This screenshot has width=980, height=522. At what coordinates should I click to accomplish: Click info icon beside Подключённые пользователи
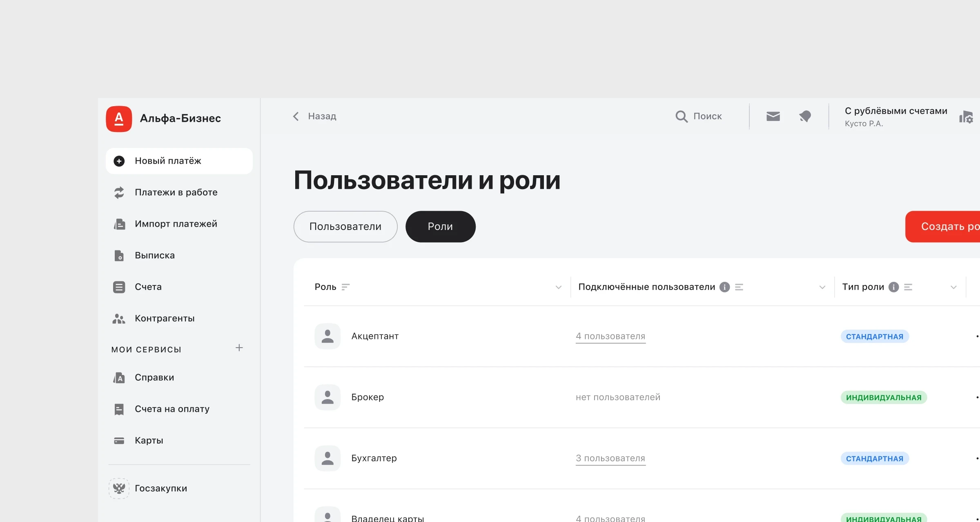724,287
